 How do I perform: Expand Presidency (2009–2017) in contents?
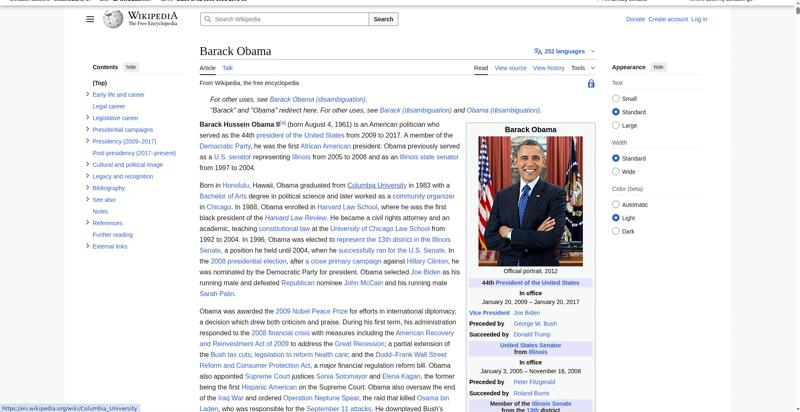[88, 141]
